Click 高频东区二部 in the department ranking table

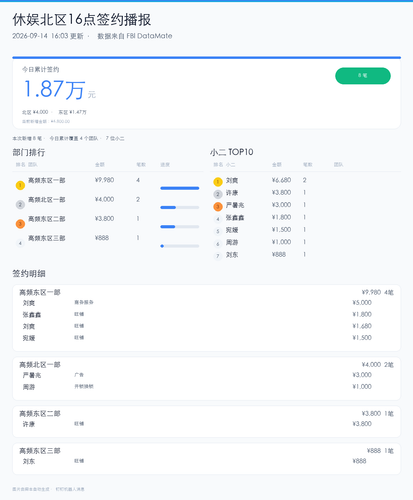coord(47,219)
